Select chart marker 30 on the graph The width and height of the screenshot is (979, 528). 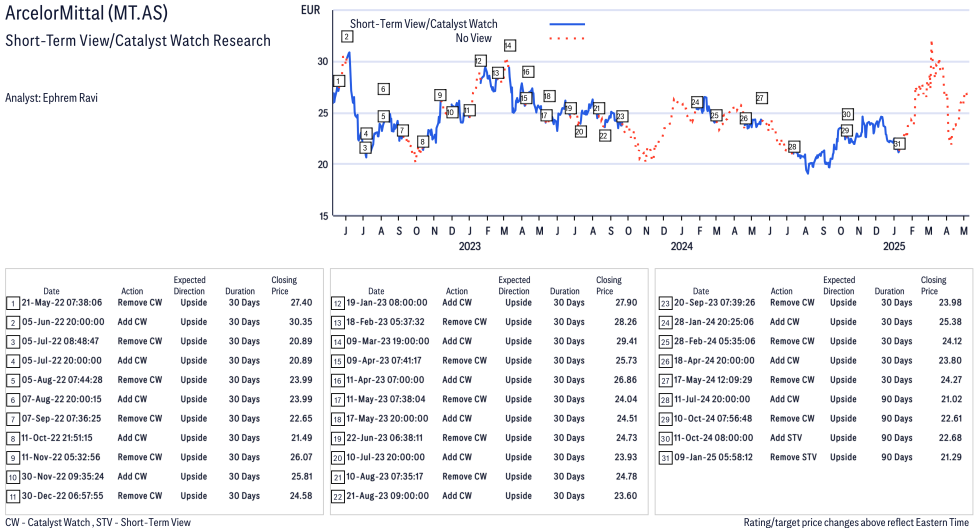tap(847, 114)
